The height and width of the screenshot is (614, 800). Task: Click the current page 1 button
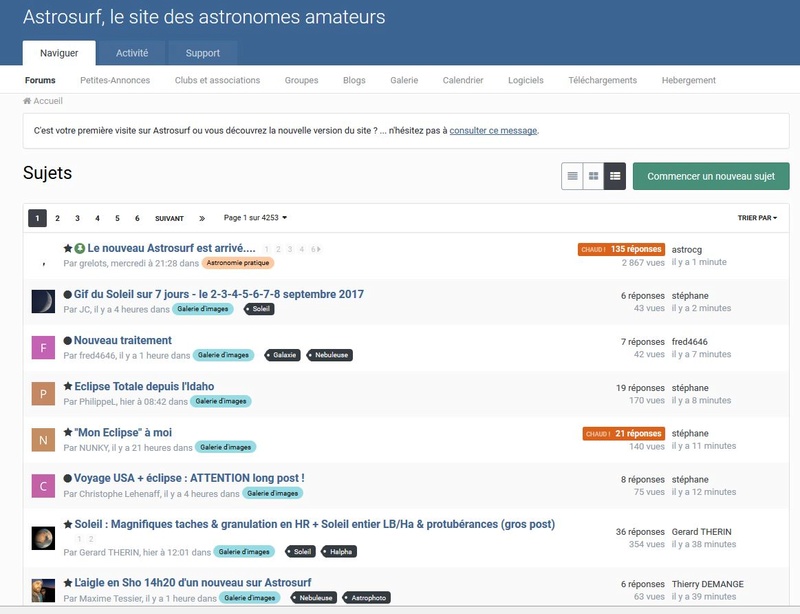pos(37,218)
